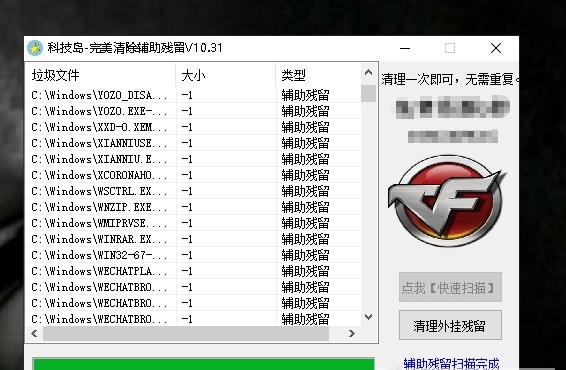Click the vertical scrollbar thumb

click(x=369, y=93)
